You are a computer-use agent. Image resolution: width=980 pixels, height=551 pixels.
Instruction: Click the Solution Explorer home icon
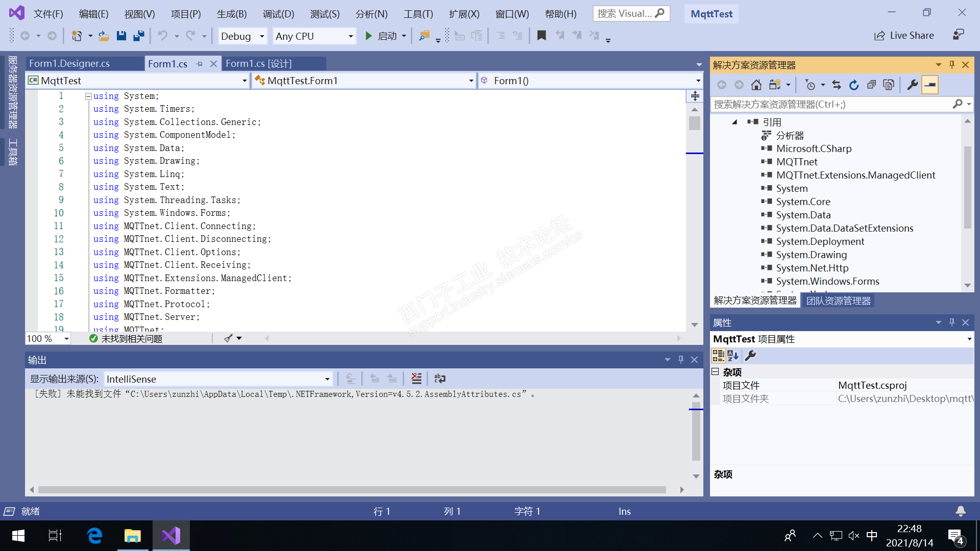pos(756,85)
